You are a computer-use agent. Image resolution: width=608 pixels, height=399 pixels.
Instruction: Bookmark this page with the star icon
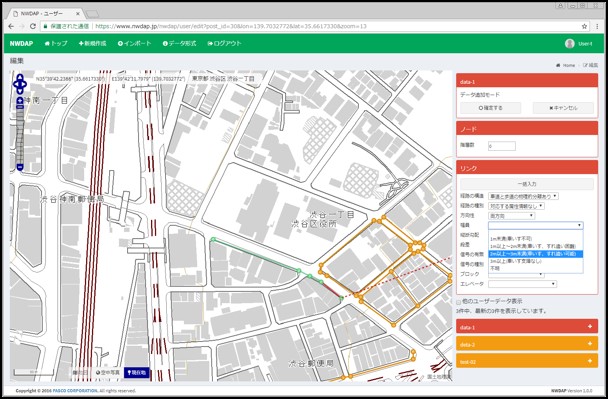point(584,26)
